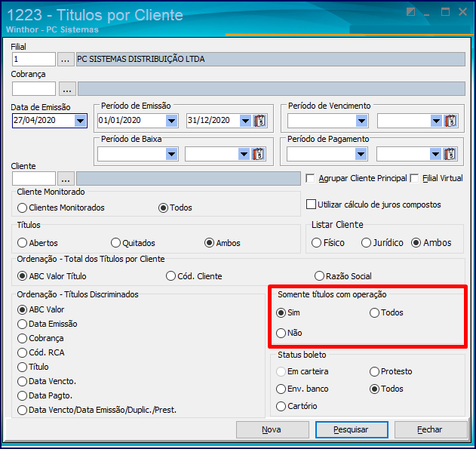Click the Pesquisar button
The width and height of the screenshot is (476, 449).
coord(352,429)
